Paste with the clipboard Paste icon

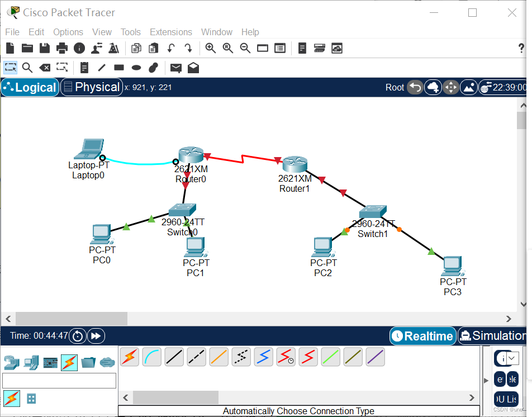click(x=154, y=48)
